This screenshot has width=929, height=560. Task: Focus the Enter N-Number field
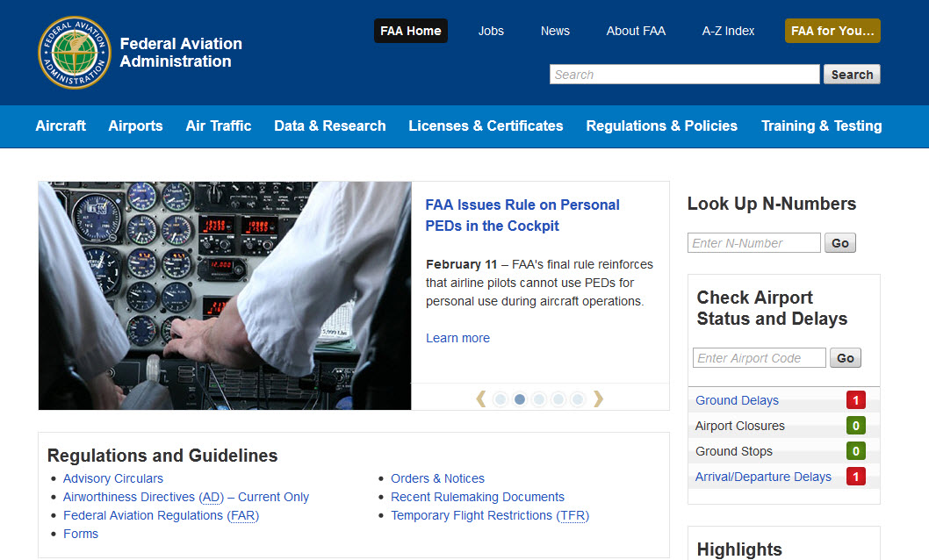[x=754, y=243]
